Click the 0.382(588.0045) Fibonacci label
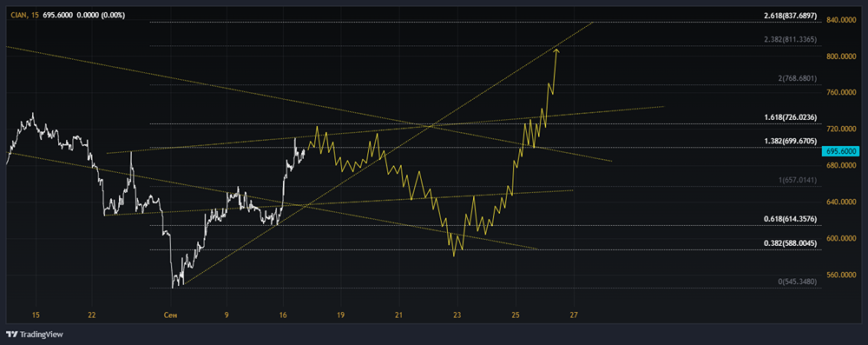868x345 pixels. point(791,243)
